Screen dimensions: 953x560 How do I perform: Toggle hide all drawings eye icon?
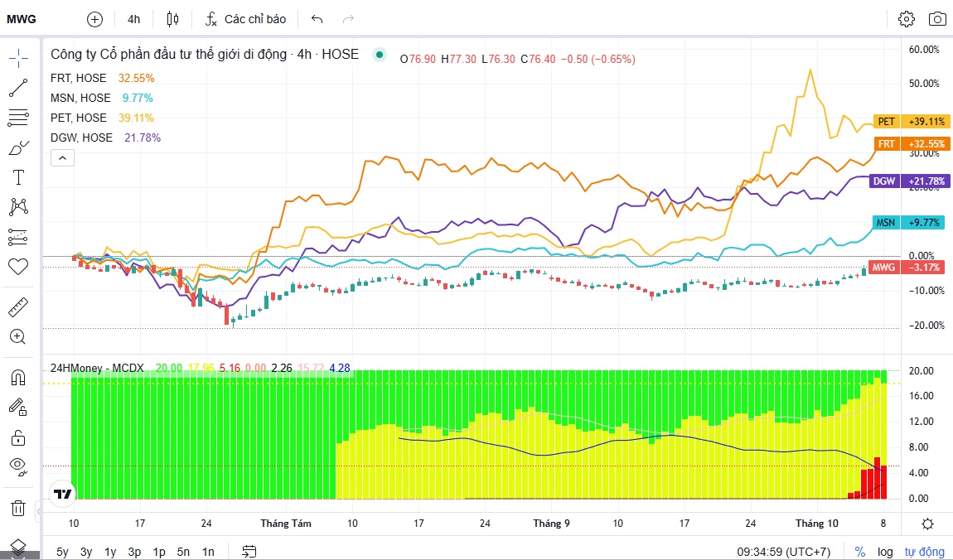pyautogui.click(x=18, y=466)
